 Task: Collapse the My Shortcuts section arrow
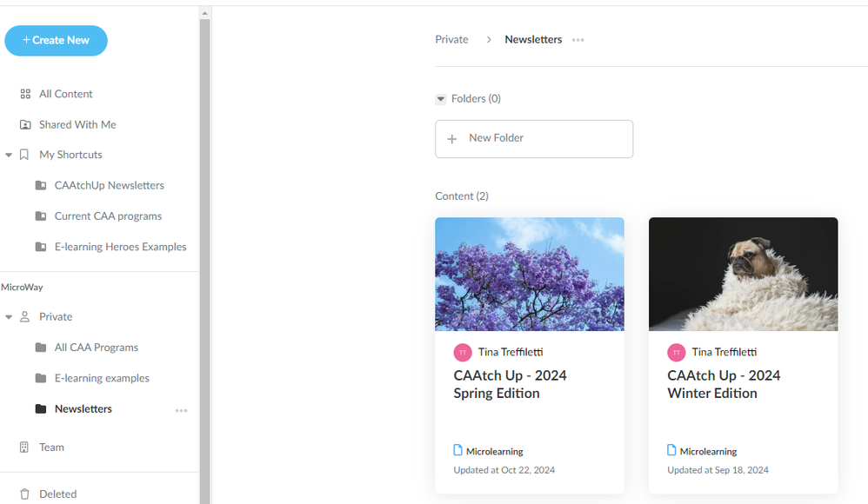point(9,156)
